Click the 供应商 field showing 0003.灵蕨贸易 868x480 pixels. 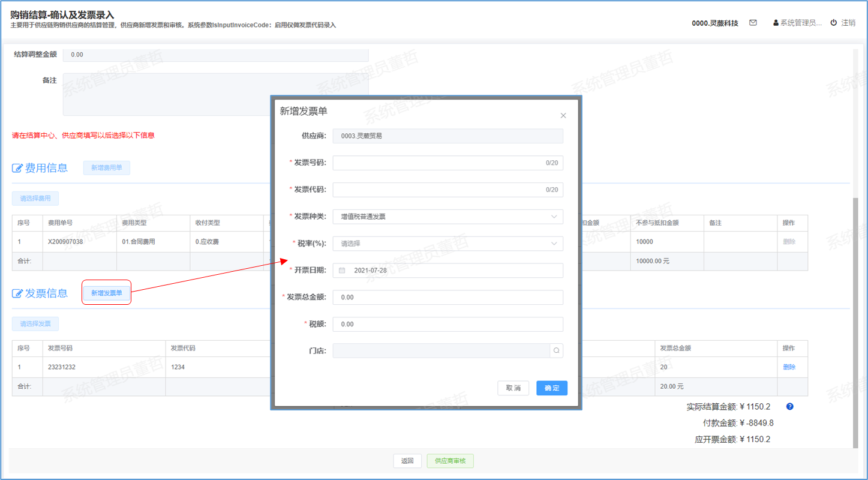point(448,136)
